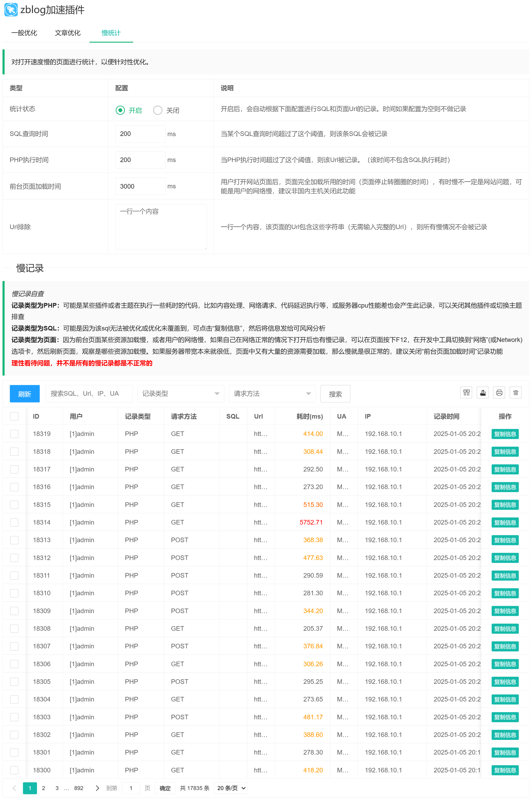Click 复制信息 for record 18300
The height and width of the screenshot is (801, 532).
pyautogui.click(x=505, y=770)
